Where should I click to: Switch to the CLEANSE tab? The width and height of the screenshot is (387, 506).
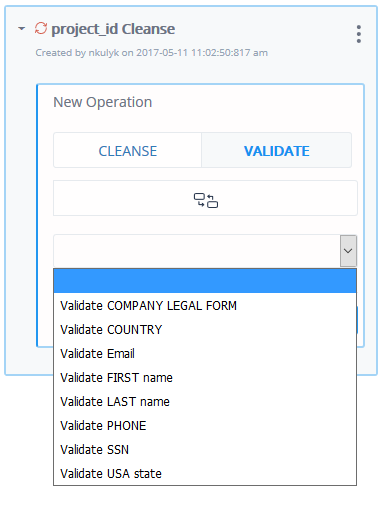point(127,151)
